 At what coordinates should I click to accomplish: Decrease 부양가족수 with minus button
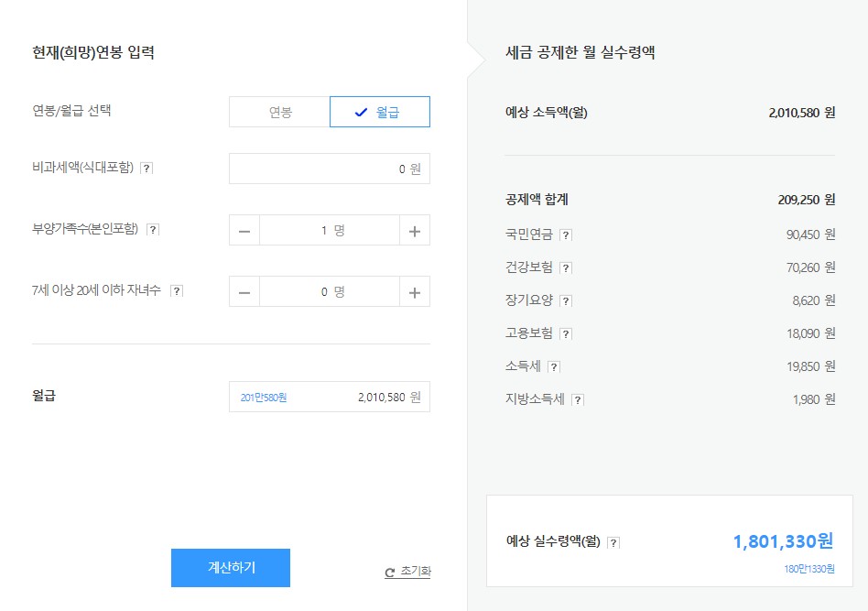[x=244, y=231]
